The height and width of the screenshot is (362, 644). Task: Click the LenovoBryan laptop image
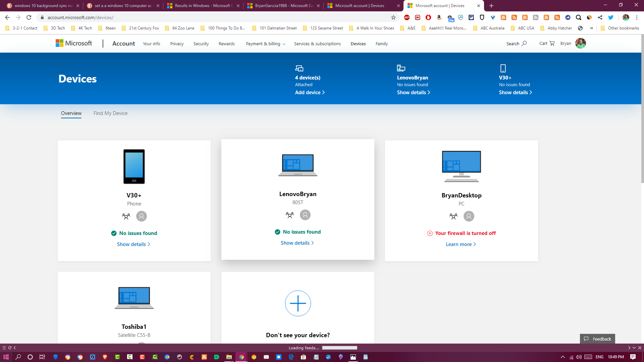(298, 165)
